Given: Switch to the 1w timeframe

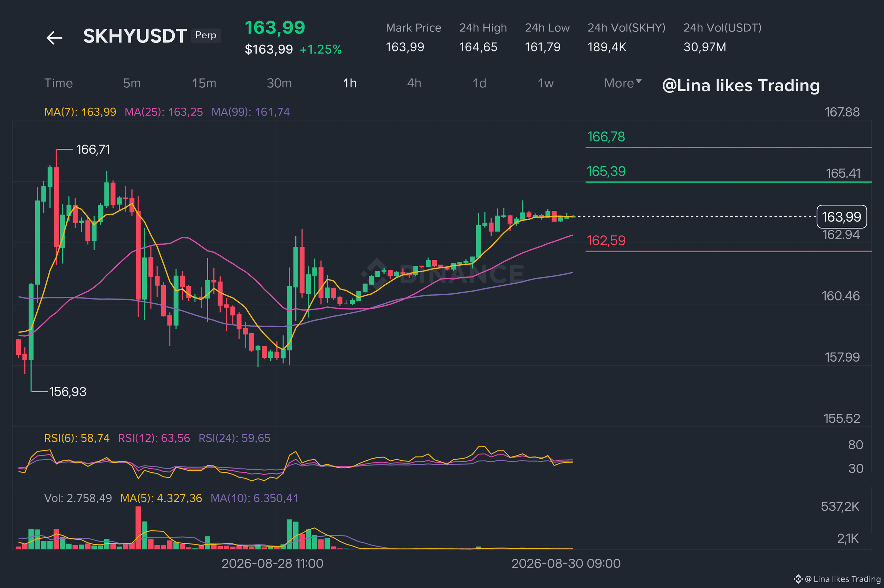Looking at the screenshot, I should pos(546,83).
